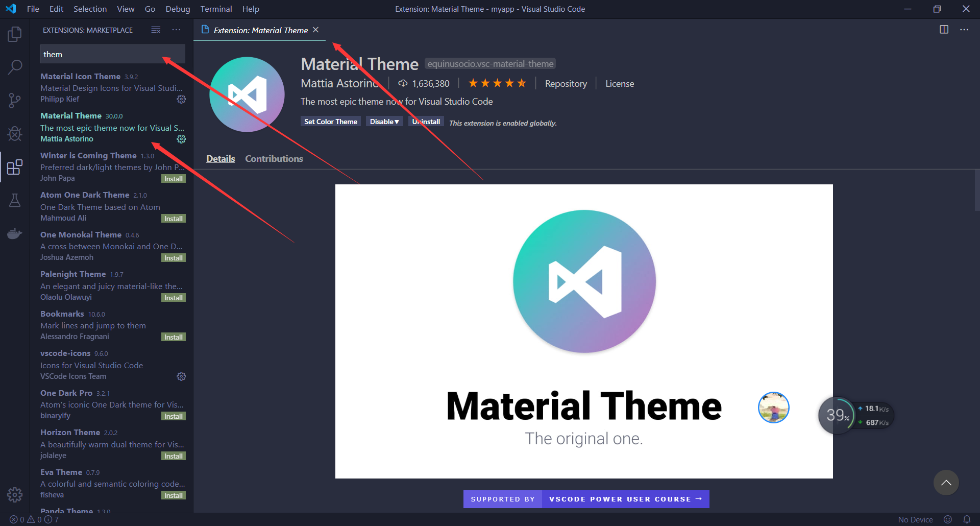Clear extensions search filter icon
The height and width of the screenshot is (526, 980).
click(156, 30)
